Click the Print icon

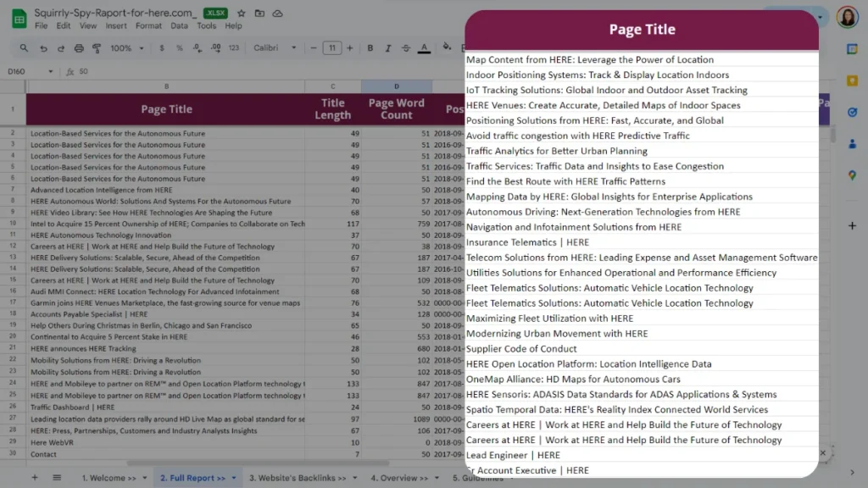[79, 48]
